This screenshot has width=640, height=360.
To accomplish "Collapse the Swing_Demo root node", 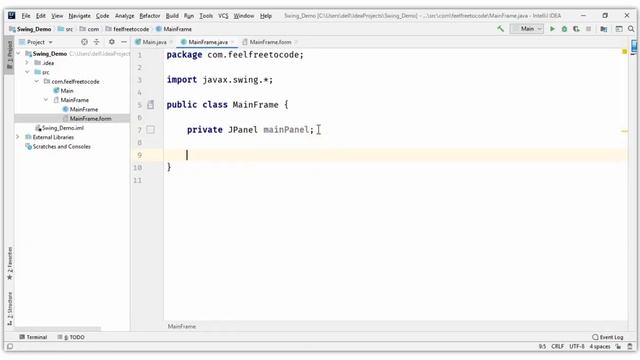I will click(18, 54).
